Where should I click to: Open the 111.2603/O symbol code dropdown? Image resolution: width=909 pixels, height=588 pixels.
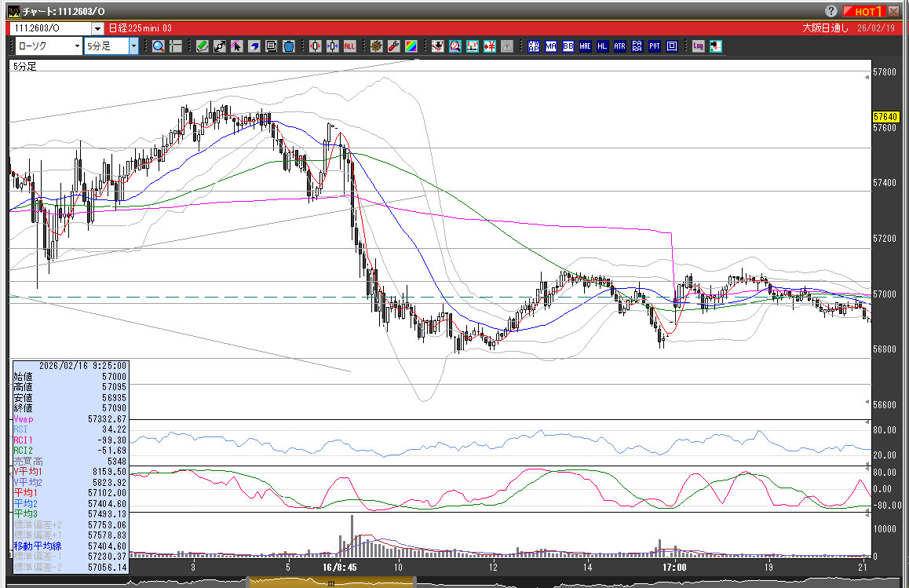click(x=97, y=27)
